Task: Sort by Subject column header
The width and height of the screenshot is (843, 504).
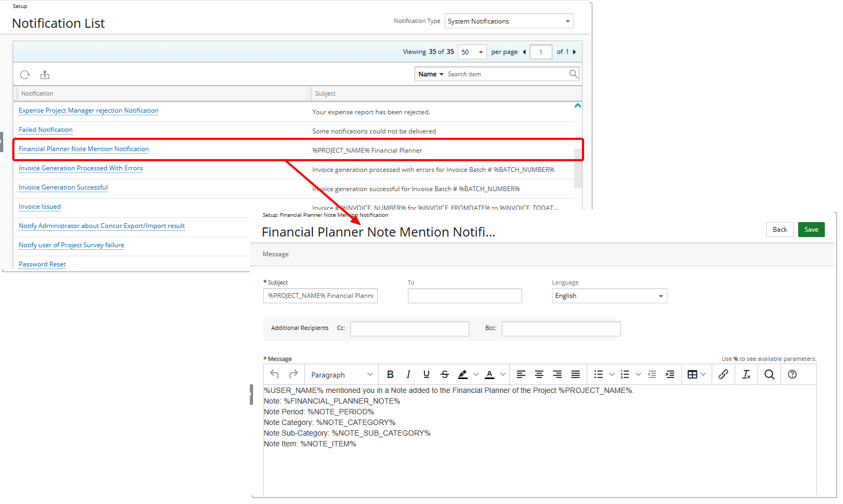Action: click(x=325, y=93)
